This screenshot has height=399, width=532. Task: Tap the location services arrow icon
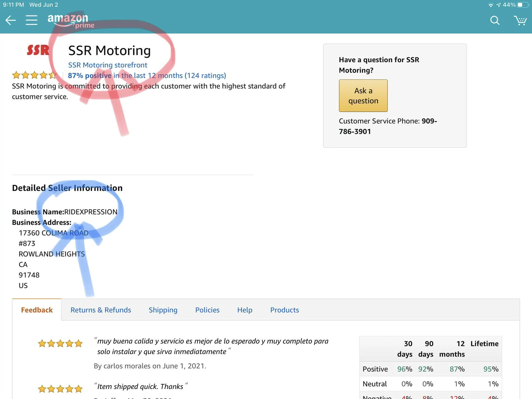point(498,5)
